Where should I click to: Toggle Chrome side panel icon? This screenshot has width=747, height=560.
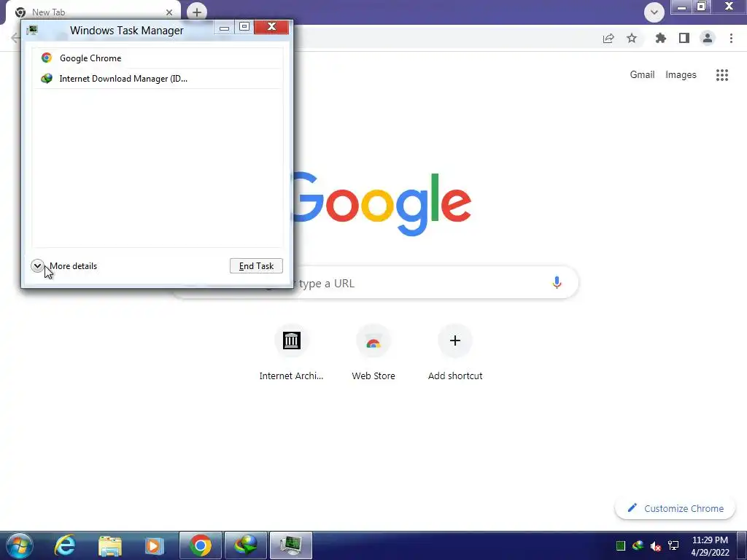click(684, 39)
